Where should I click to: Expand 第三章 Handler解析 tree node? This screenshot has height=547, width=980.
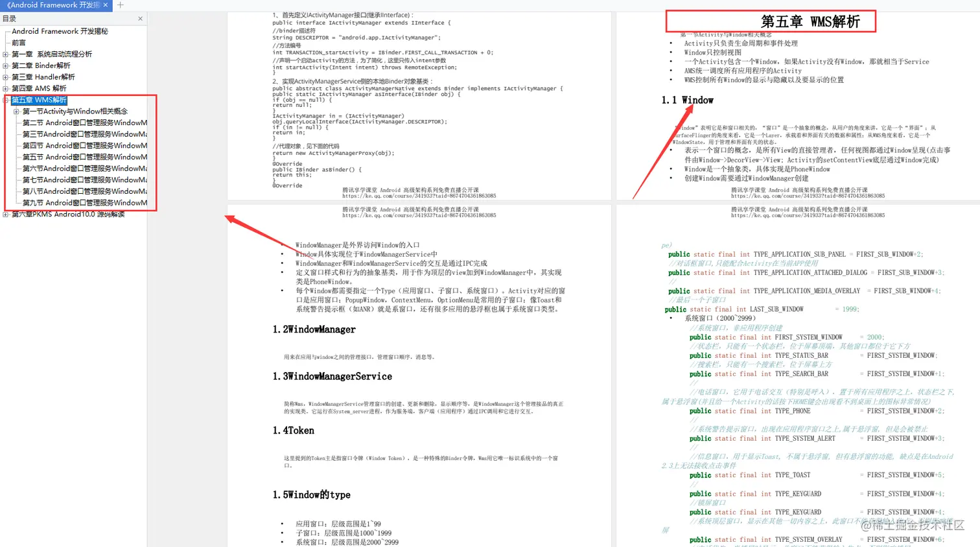[x=6, y=77]
